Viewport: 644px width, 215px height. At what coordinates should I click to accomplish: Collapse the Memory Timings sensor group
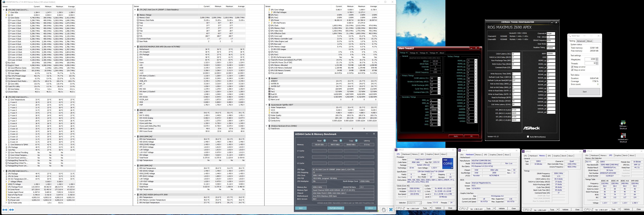click(135, 15)
